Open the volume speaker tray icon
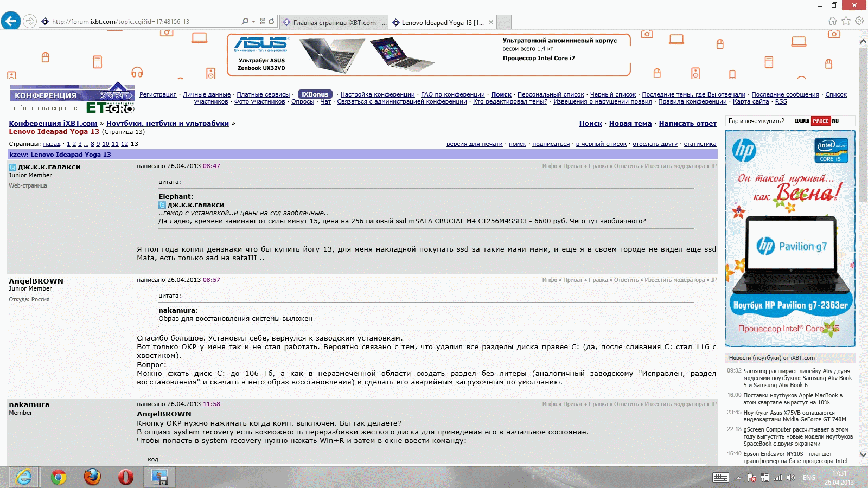The image size is (868, 488). (791, 478)
